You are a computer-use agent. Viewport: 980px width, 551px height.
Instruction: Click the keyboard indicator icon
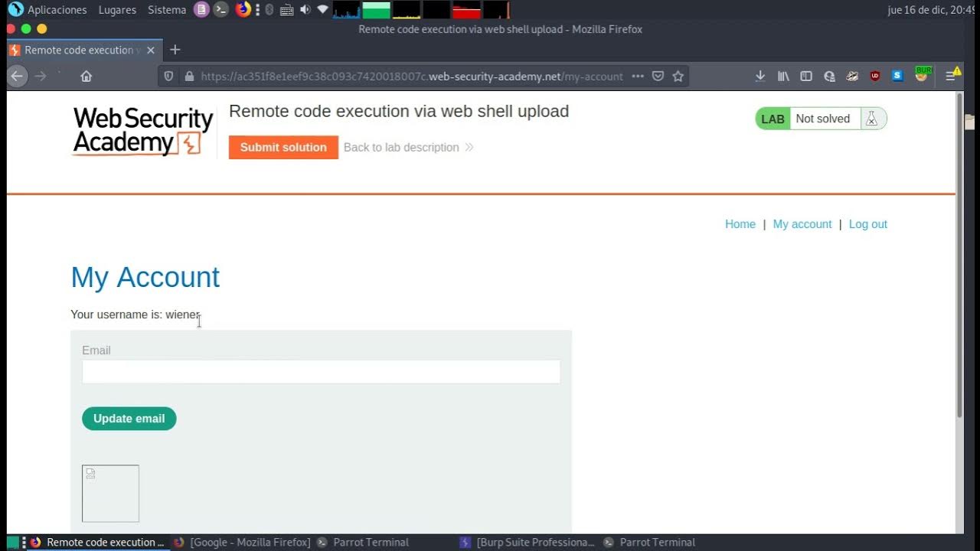(x=286, y=10)
